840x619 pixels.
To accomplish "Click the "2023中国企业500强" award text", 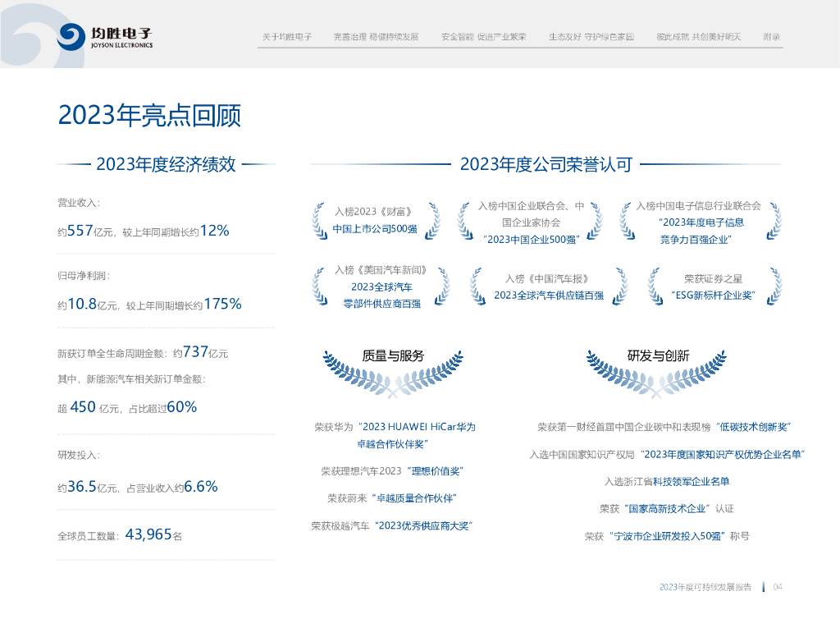I will tap(532, 240).
